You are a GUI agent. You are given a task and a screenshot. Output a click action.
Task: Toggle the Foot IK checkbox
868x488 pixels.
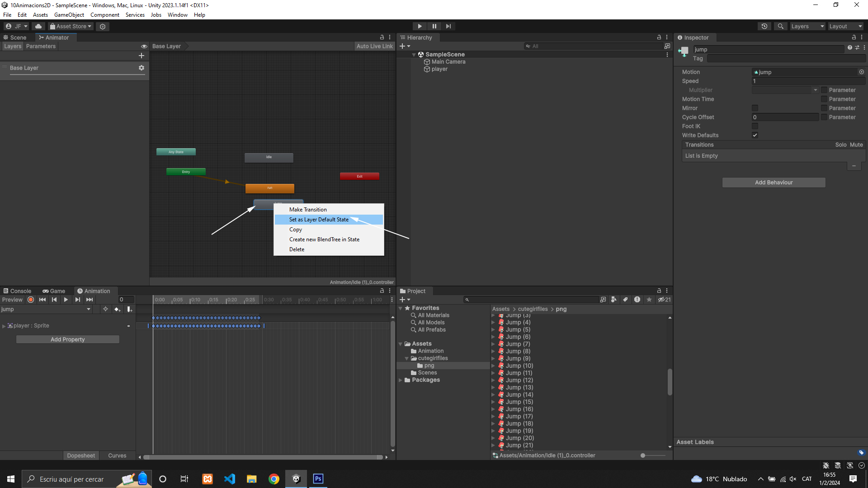pos(755,126)
